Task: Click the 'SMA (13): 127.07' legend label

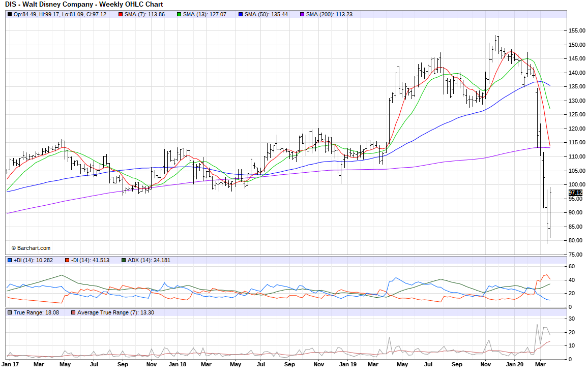Action: tap(205, 15)
